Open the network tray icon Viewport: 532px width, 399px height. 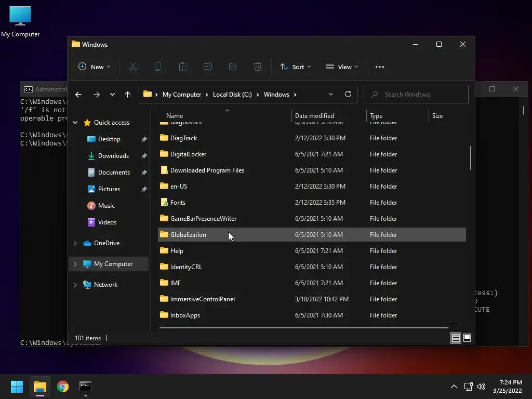[x=469, y=387]
